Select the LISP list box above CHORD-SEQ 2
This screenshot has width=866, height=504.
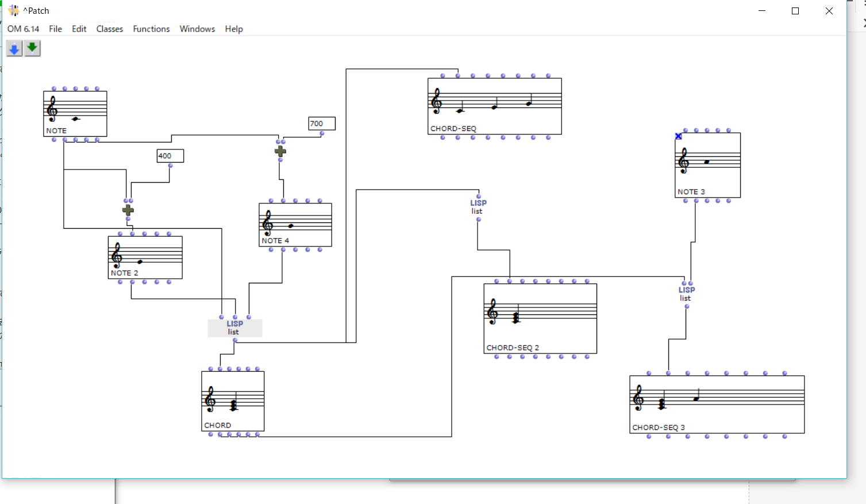pos(478,207)
